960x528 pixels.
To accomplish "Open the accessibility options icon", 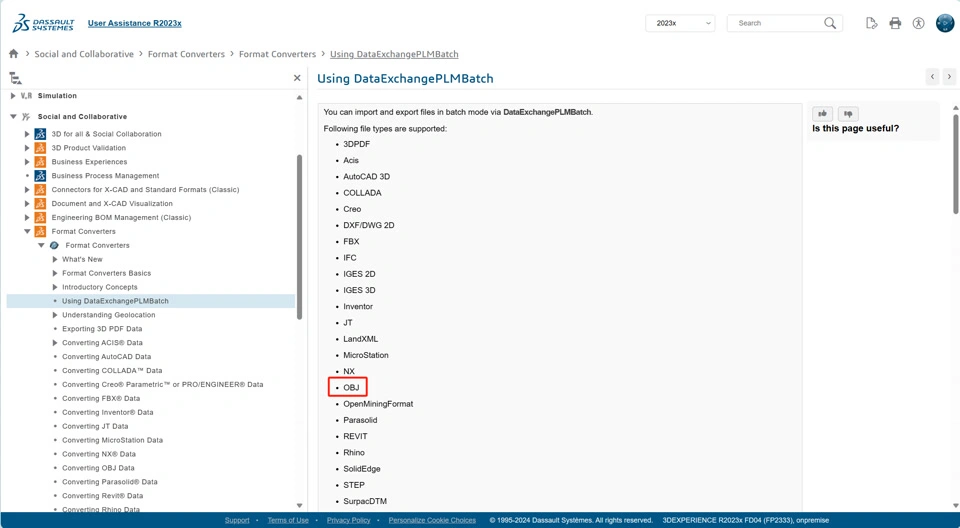I will 918,23.
